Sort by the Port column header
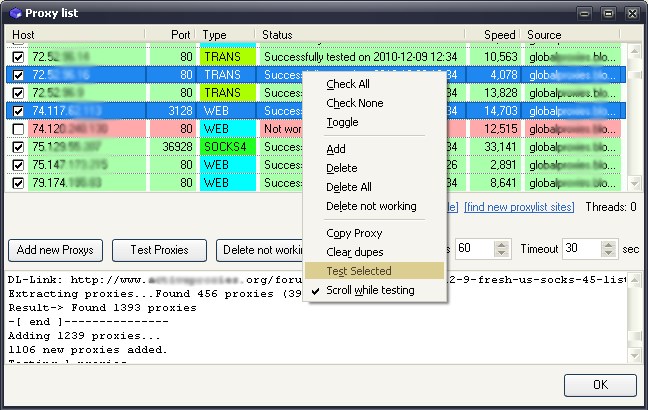The image size is (648, 410). 171,35
